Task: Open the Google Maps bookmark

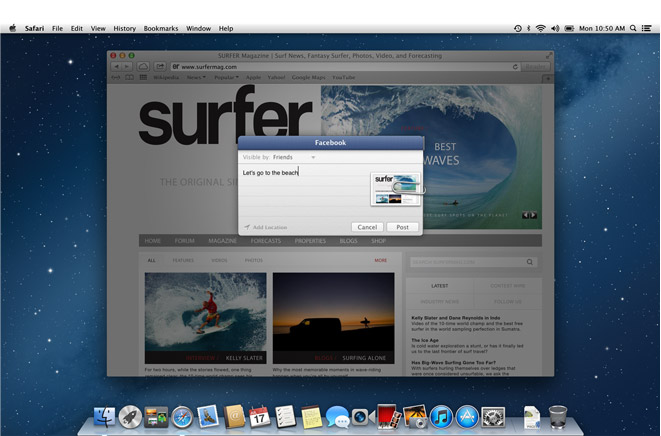Action: pos(309,78)
